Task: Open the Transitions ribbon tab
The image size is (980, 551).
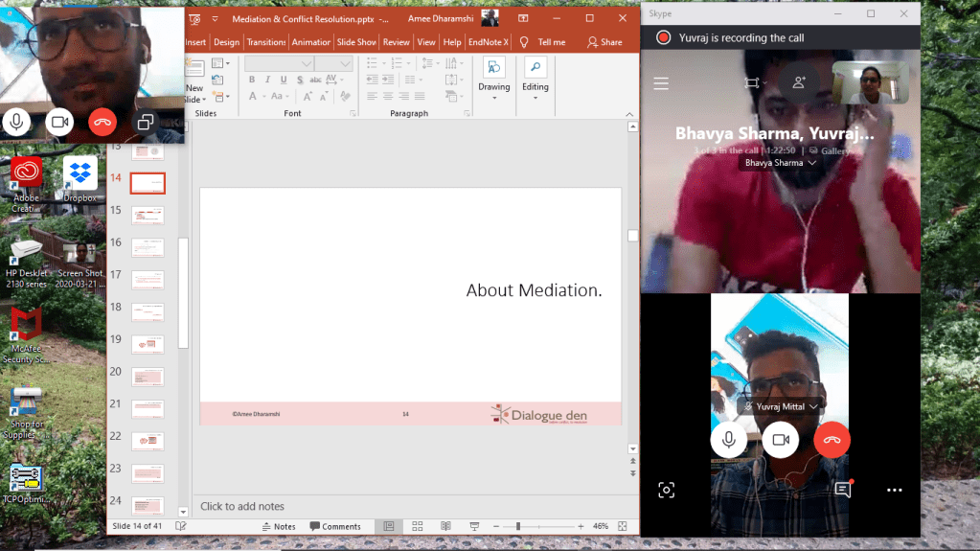Action: point(265,42)
